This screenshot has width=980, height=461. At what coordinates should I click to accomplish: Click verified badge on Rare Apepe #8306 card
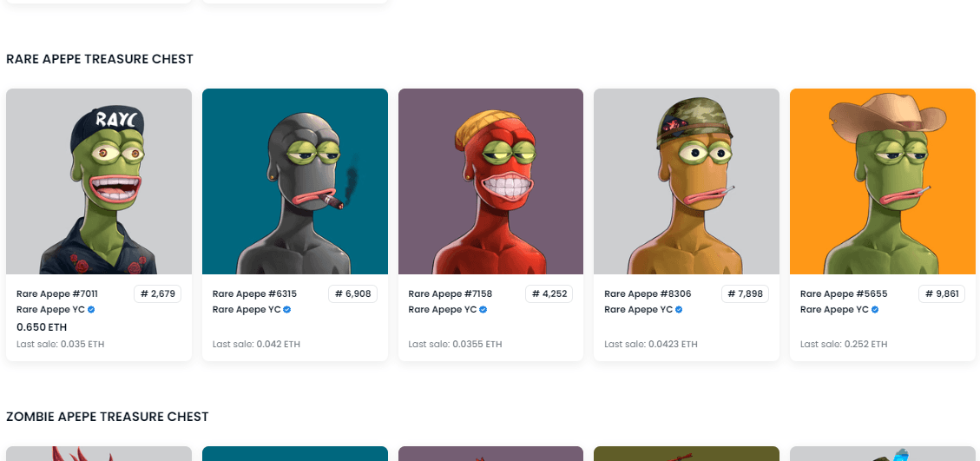click(x=679, y=310)
